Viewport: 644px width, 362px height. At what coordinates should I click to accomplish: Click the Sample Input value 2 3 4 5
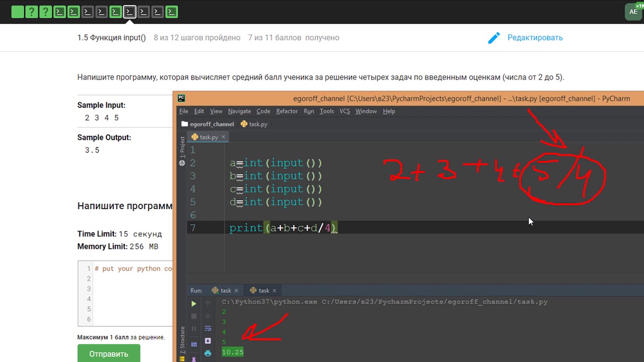click(x=102, y=118)
